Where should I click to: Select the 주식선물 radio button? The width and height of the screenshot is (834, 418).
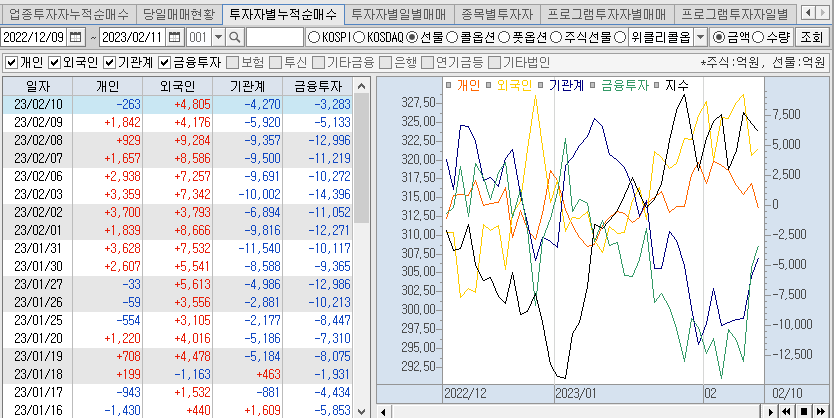click(556, 37)
